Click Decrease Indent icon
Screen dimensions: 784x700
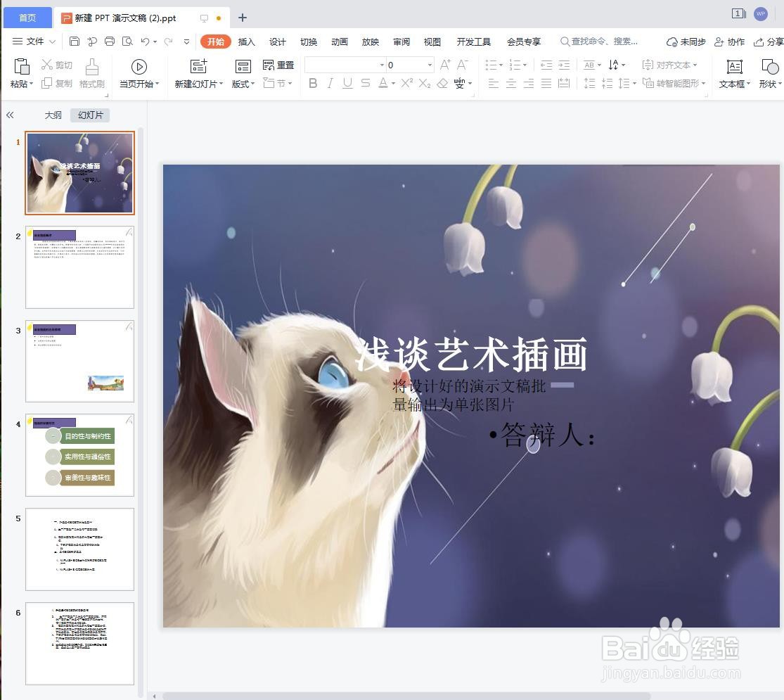click(x=546, y=65)
